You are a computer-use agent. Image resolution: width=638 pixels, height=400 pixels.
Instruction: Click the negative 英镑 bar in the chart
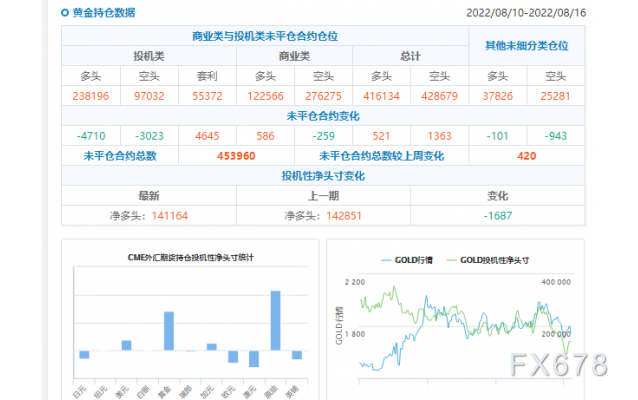click(x=297, y=355)
